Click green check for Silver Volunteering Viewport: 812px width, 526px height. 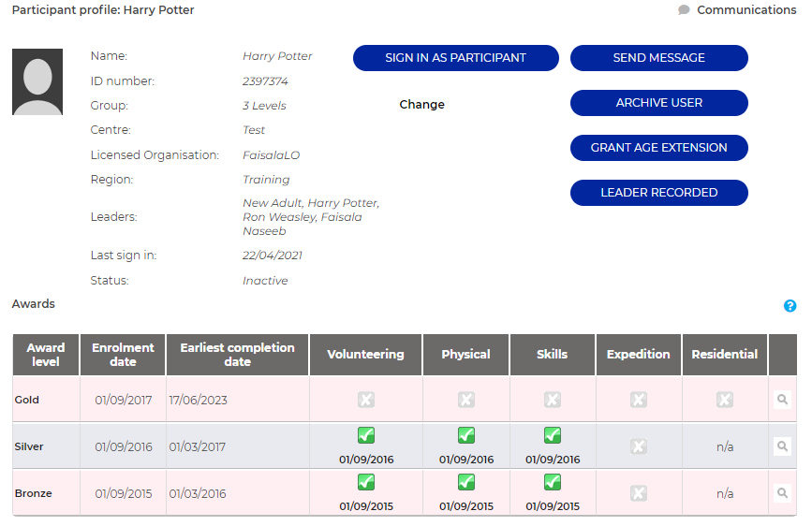tap(365, 435)
